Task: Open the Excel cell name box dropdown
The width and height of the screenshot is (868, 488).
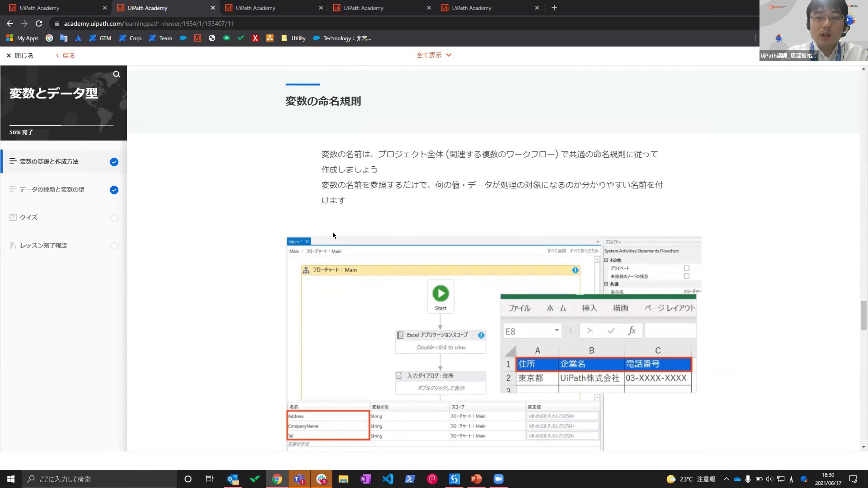Action: (x=557, y=330)
